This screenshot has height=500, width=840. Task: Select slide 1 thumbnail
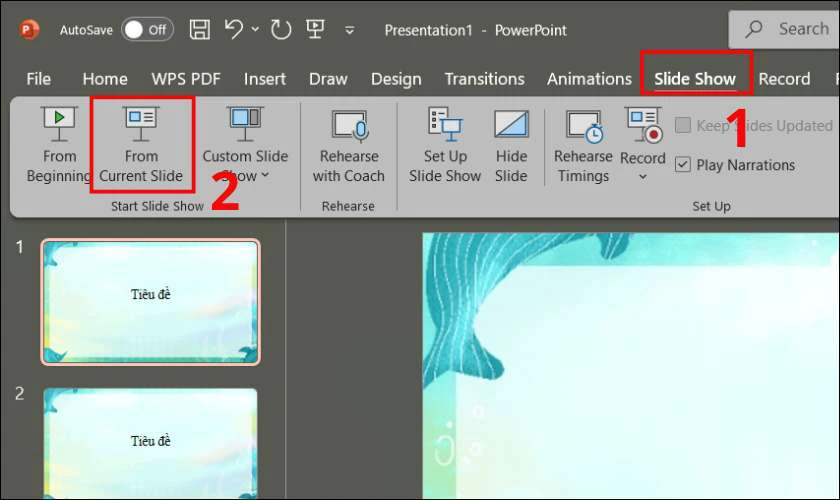pyautogui.click(x=151, y=302)
